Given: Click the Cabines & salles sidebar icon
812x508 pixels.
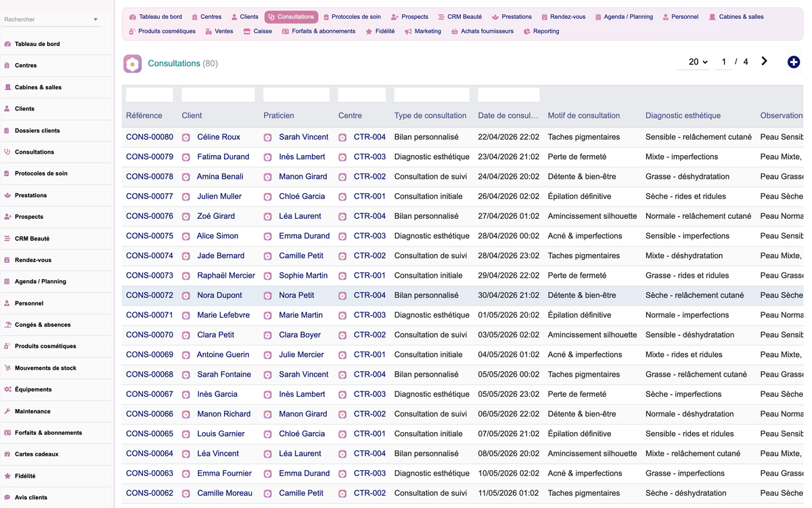Looking at the screenshot, I should pos(7,87).
